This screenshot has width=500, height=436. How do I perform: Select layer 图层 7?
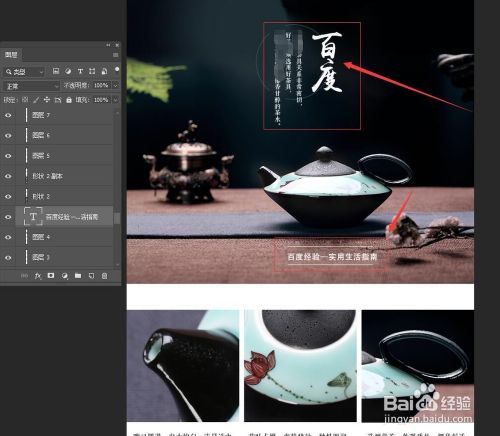click(x=65, y=115)
